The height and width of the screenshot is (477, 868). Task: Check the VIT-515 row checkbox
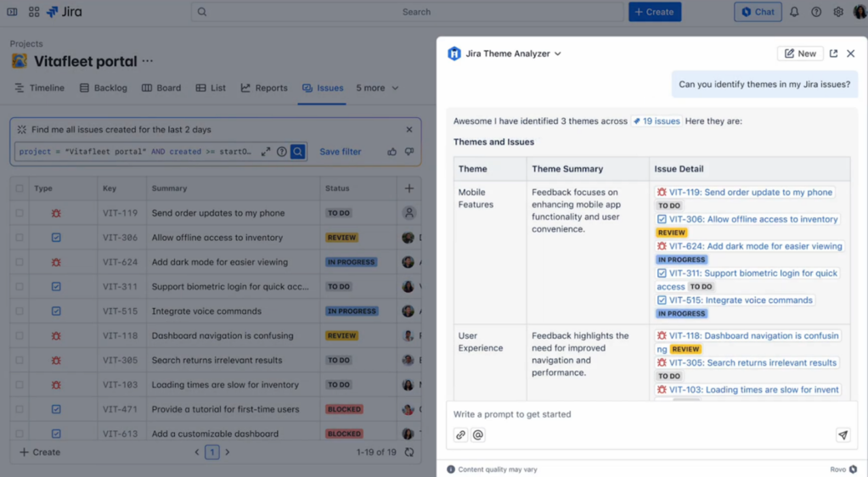[20, 311]
